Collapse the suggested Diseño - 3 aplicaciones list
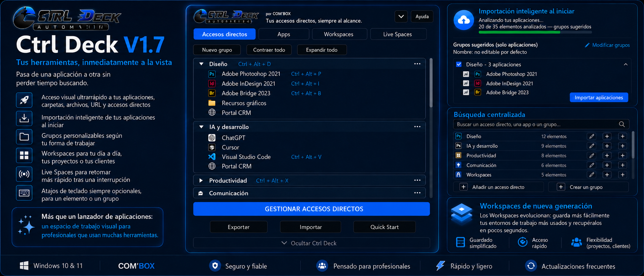Image resolution: width=644 pixels, height=276 pixels. [x=626, y=65]
